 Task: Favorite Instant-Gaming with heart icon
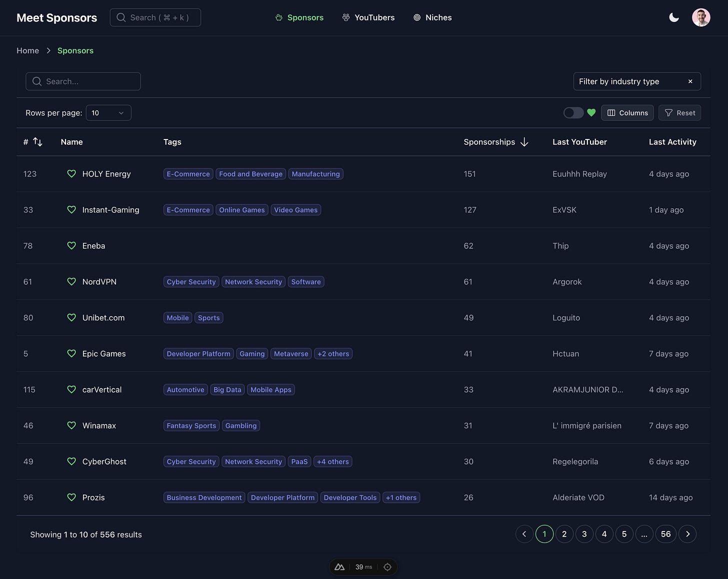[x=71, y=209]
